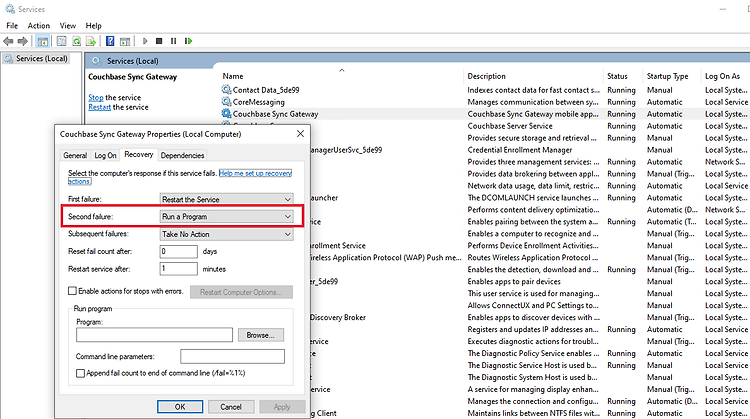Close the Couchbase Sync Gateway Properties dialog

click(300, 134)
